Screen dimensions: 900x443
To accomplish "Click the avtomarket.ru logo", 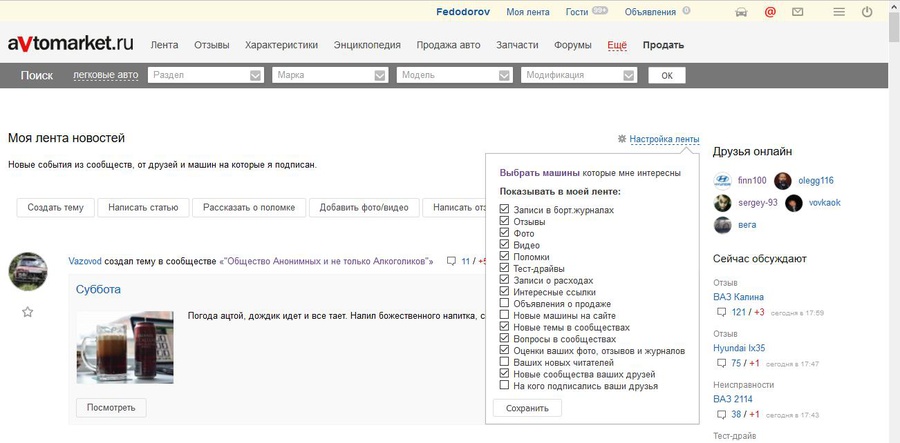I will click(x=71, y=43).
